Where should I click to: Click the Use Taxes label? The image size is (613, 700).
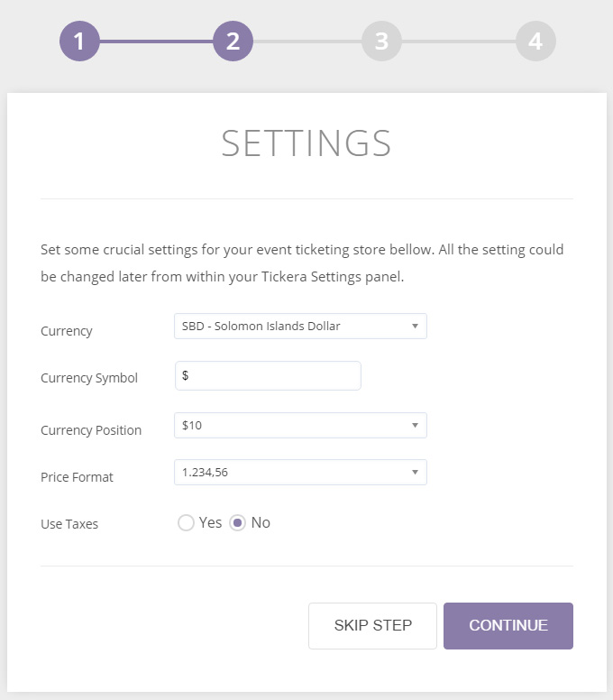point(69,524)
